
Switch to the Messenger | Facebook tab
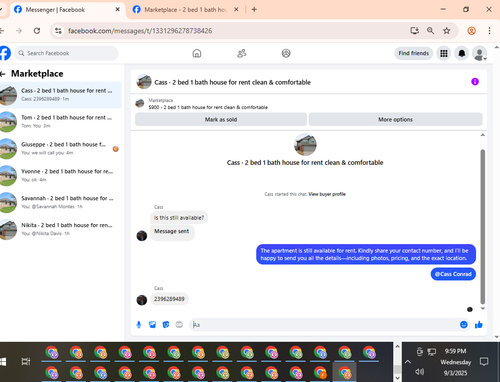coord(67,10)
